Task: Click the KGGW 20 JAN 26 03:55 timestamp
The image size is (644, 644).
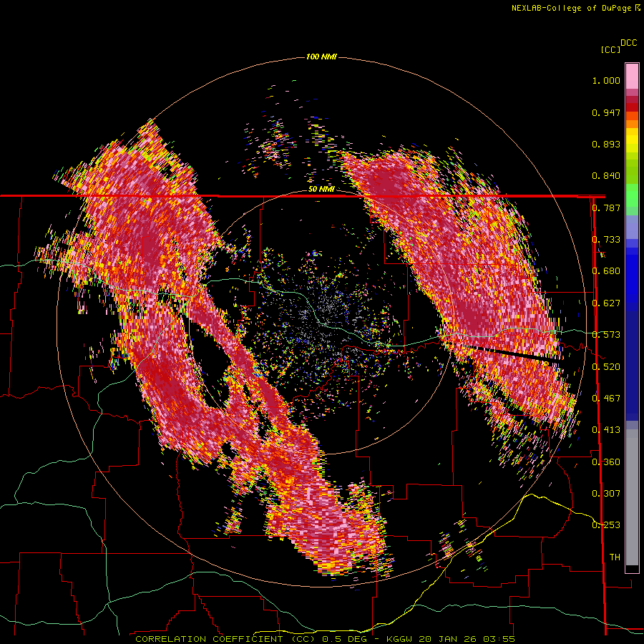Action: 451,639
